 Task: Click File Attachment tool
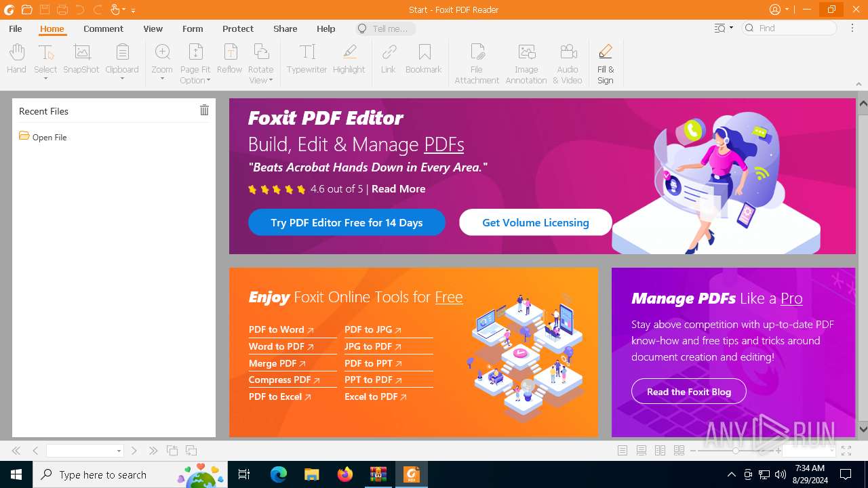(x=477, y=64)
